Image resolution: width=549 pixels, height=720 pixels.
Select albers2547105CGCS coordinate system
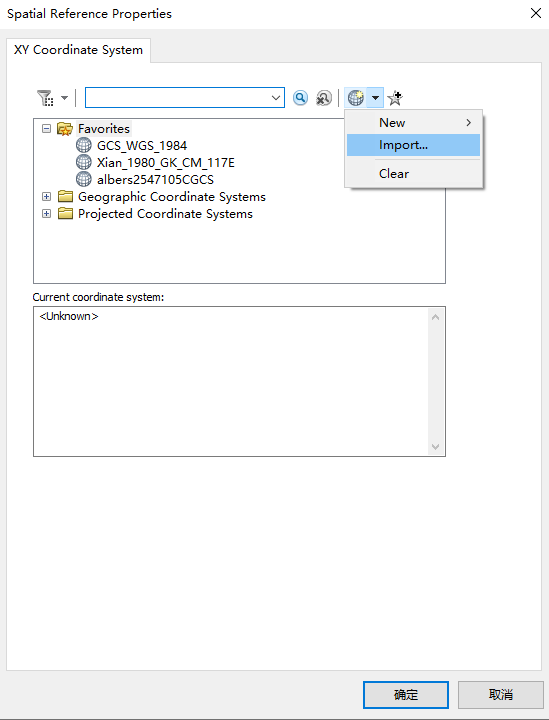tap(155, 180)
